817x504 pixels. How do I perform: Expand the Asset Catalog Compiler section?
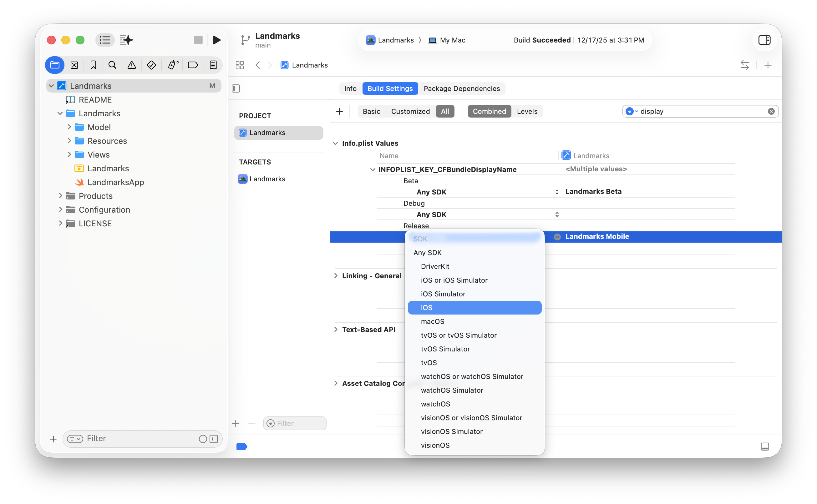point(336,383)
